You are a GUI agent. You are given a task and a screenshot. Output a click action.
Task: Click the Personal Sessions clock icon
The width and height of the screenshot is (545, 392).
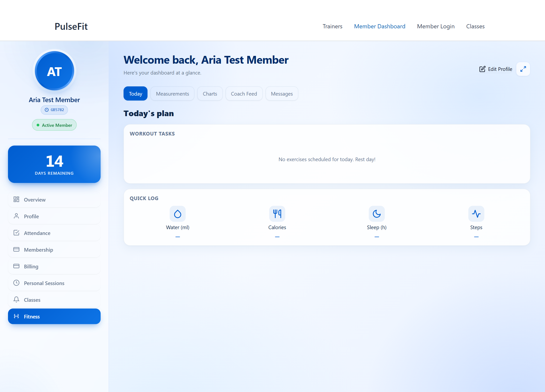click(x=16, y=283)
